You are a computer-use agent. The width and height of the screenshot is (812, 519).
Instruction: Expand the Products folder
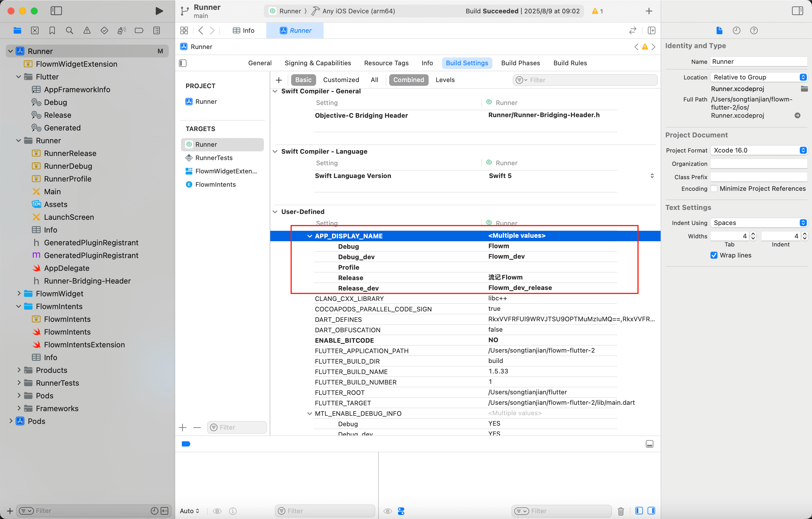pyautogui.click(x=19, y=370)
